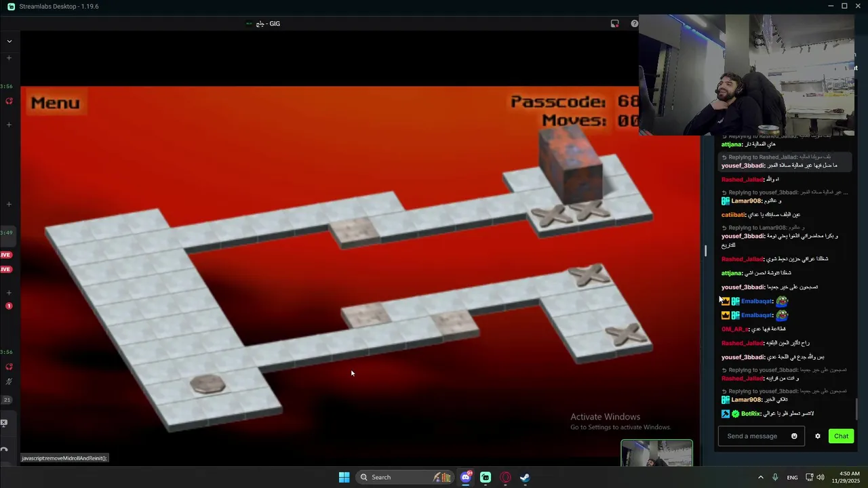The width and height of the screenshot is (868, 488).
Task: Open OM_AR_x's username in chat
Action: click(x=735, y=329)
